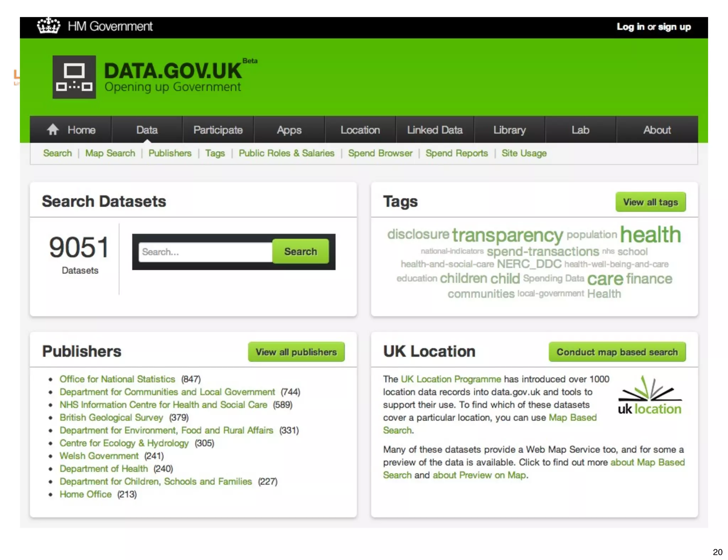Open the Linked Data navigation tab
Image resolution: width=728 pixels, height=560 pixels.
click(x=434, y=130)
